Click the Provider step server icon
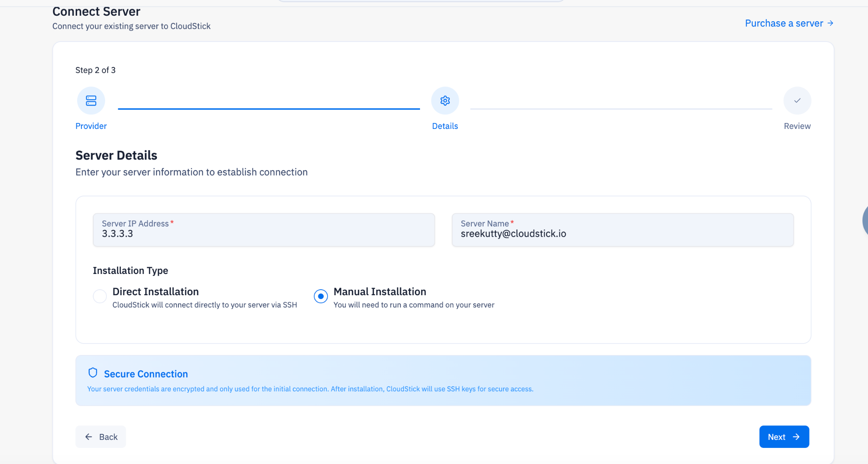The image size is (868, 464). click(x=91, y=101)
